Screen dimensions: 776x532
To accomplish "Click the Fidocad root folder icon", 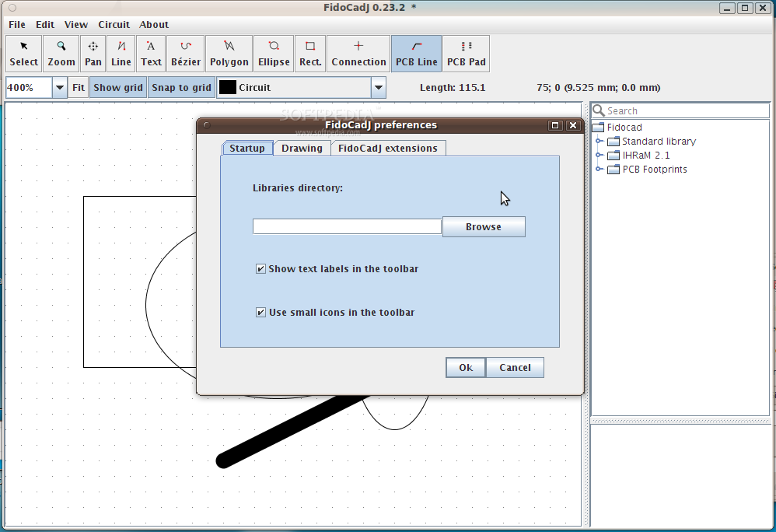I will [599, 128].
